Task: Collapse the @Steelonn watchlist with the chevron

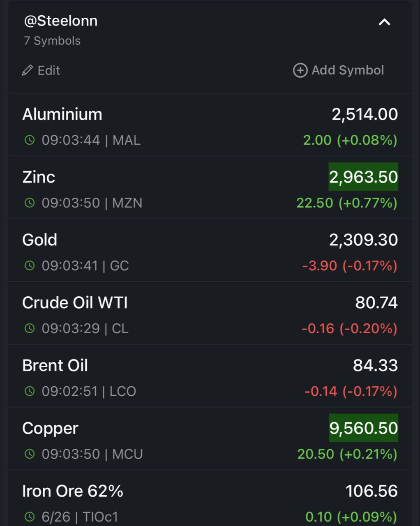Action: coord(384,22)
